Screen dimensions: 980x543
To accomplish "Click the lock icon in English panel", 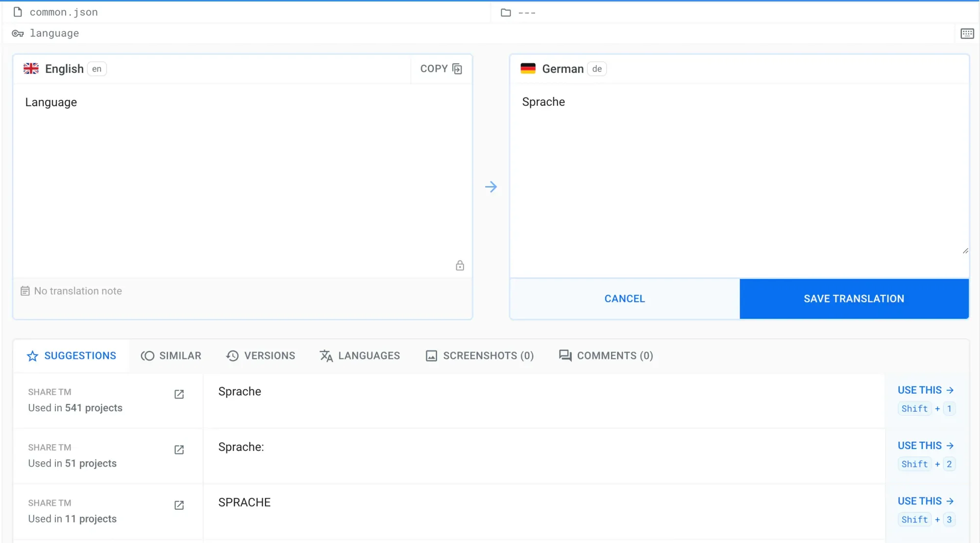I will point(460,265).
